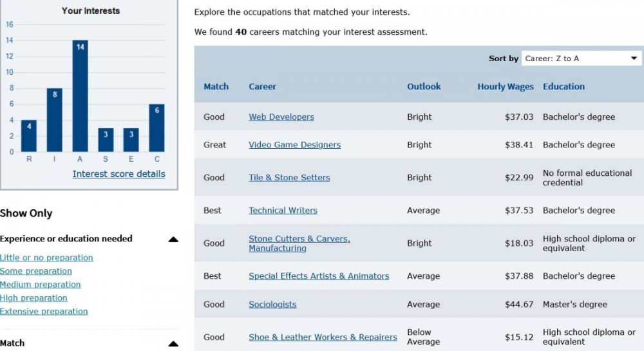Open the Sort by dropdown

[x=581, y=59]
